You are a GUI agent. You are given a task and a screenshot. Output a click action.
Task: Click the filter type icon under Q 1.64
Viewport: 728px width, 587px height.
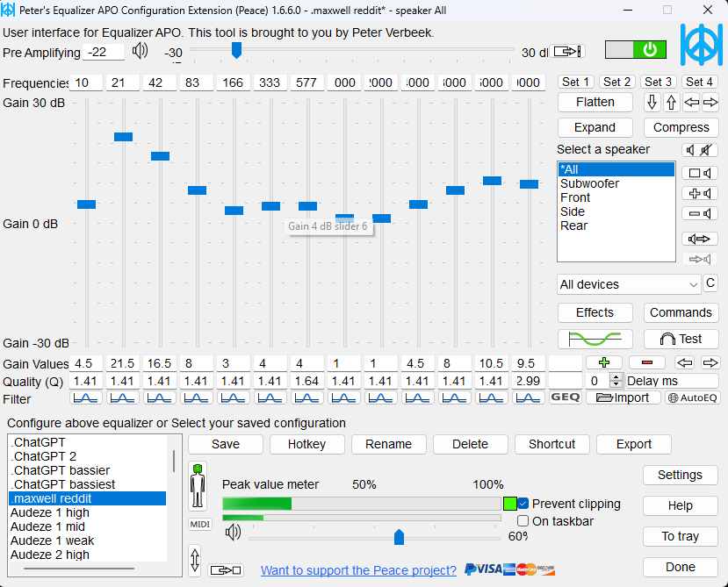click(x=306, y=397)
